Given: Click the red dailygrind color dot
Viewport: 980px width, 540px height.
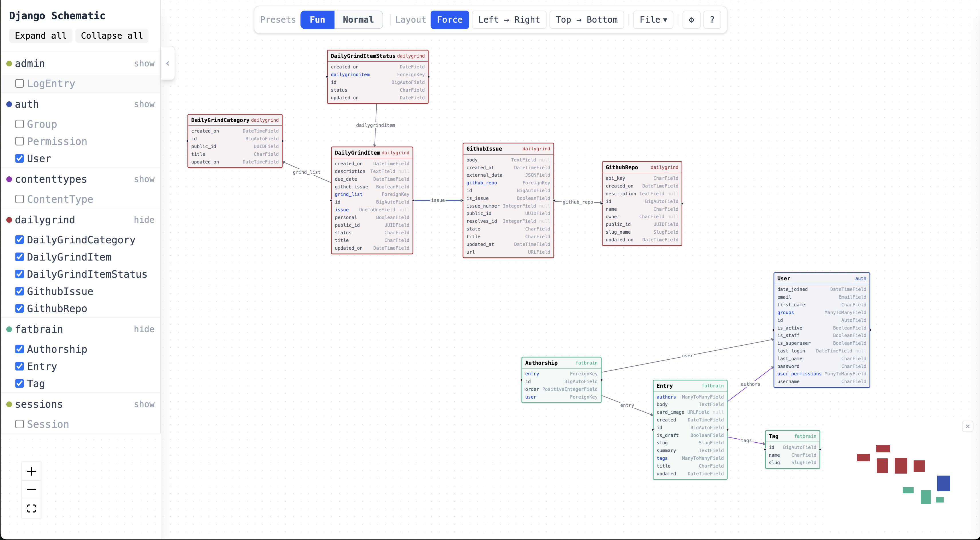Looking at the screenshot, I should tap(9, 220).
